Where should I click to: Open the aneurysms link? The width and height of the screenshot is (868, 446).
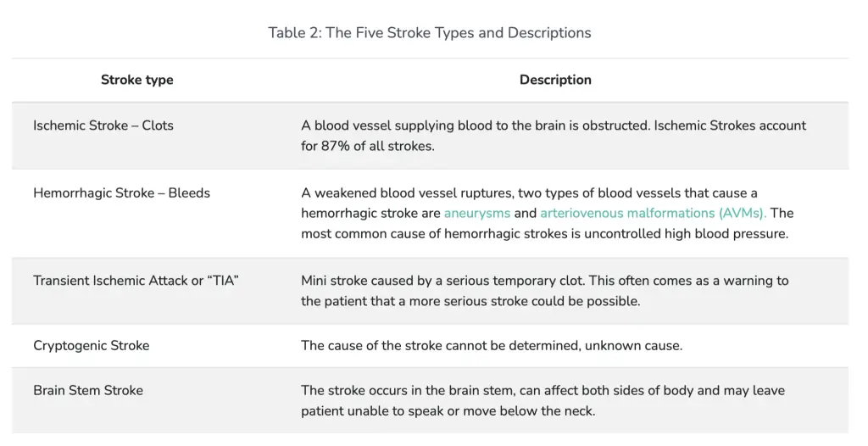[478, 213]
